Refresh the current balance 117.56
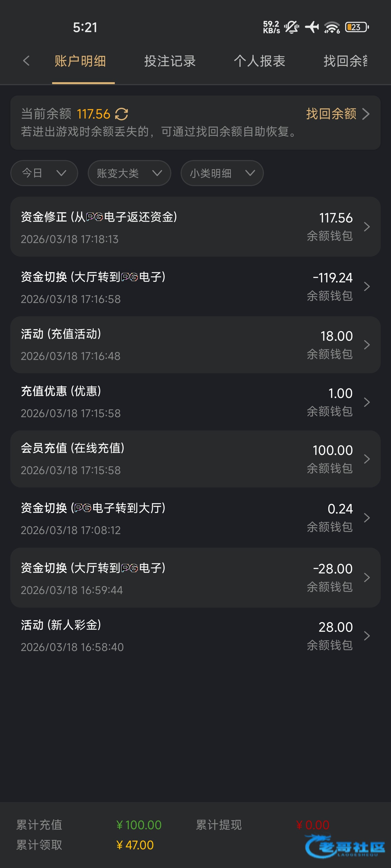This screenshot has width=391, height=868. click(x=121, y=114)
